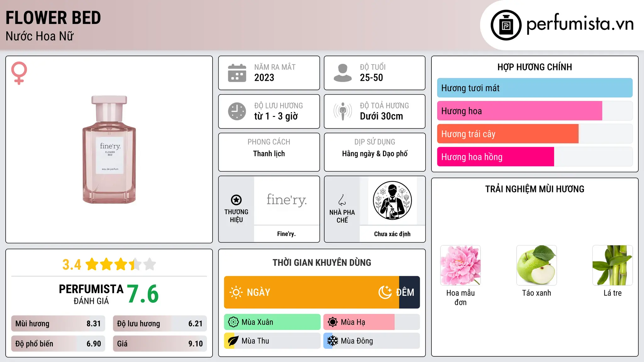Click the Hương hoa hồng accord bar
The image size is (644, 362).
point(535,157)
